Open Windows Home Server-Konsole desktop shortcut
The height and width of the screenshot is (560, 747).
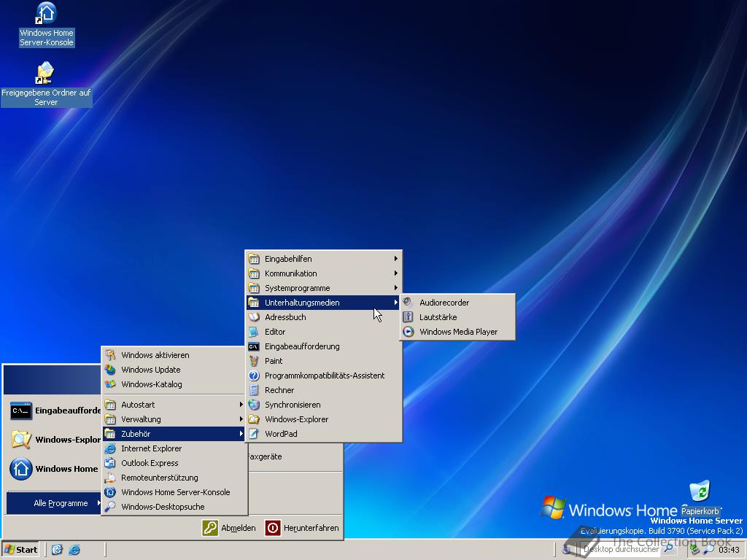point(46,24)
